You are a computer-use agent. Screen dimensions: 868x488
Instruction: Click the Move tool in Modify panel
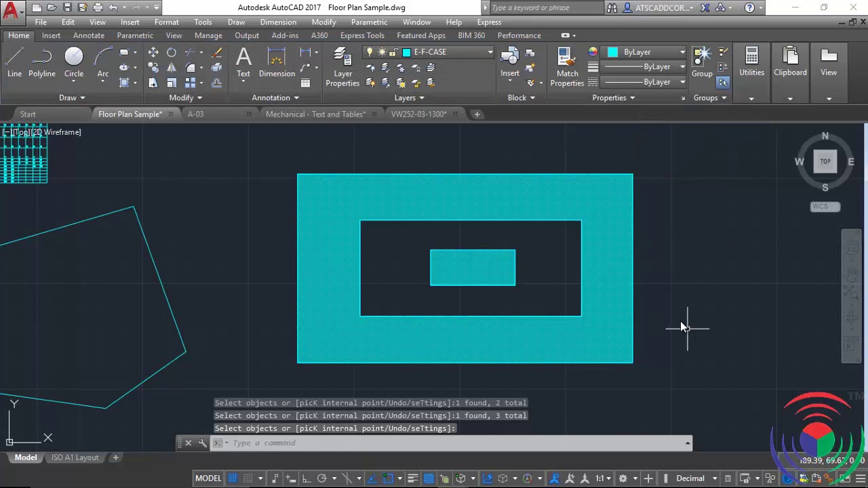153,52
